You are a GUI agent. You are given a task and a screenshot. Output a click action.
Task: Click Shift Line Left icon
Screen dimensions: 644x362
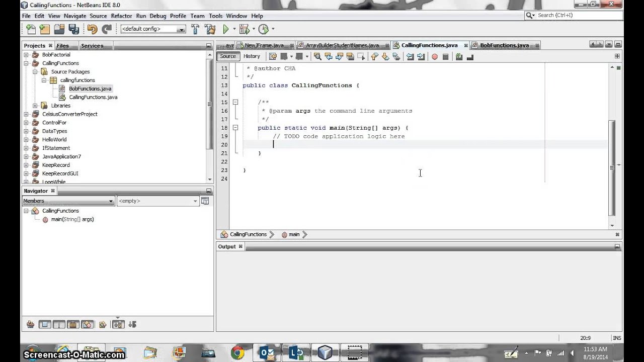click(x=410, y=57)
